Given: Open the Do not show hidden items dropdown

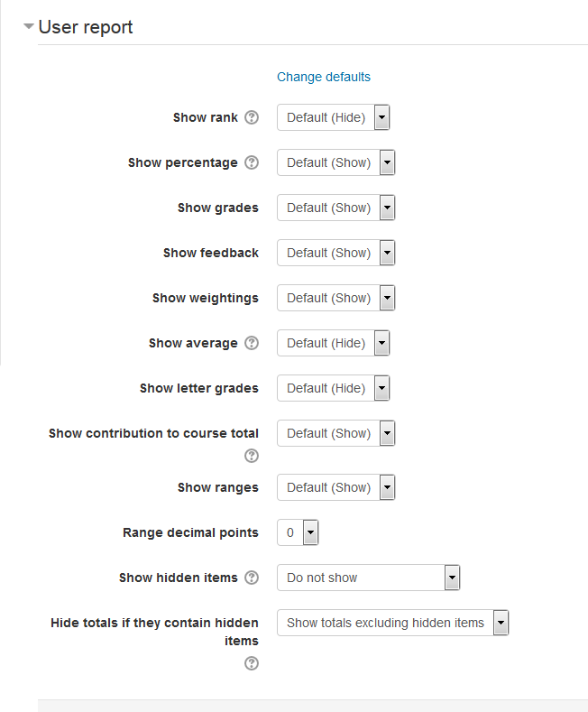Looking at the screenshot, I should [x=369, y=578].
